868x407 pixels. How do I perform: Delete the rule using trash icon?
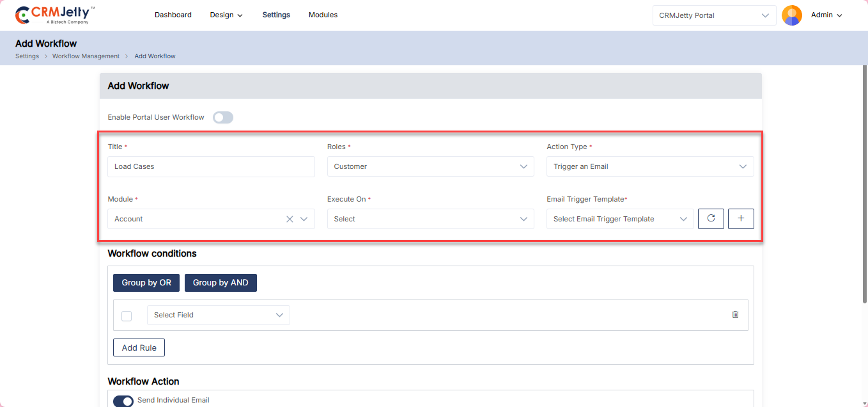pos(735,315)
